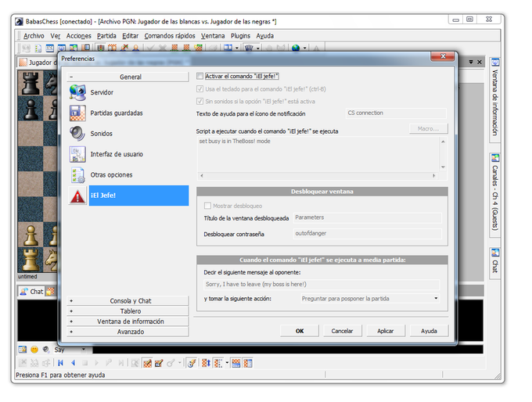
Task: Open the Comandos rápidos menu
Action: (x=170, y=36)
